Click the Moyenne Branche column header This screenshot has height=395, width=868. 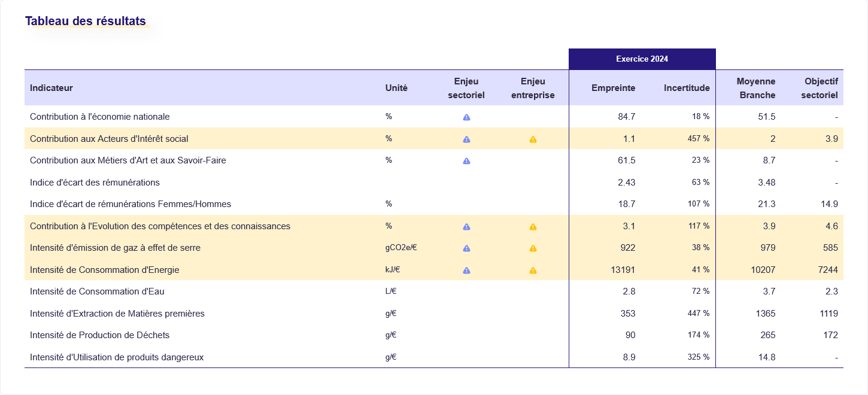click(755, 88)
